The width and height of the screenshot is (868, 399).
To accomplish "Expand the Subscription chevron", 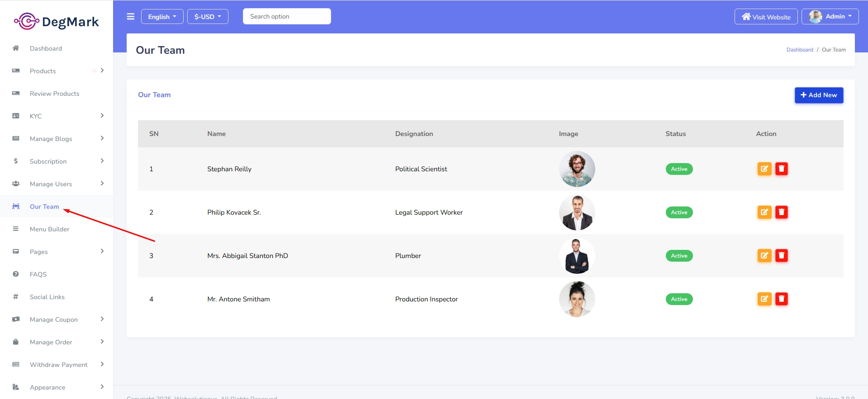I will point(102,161).
